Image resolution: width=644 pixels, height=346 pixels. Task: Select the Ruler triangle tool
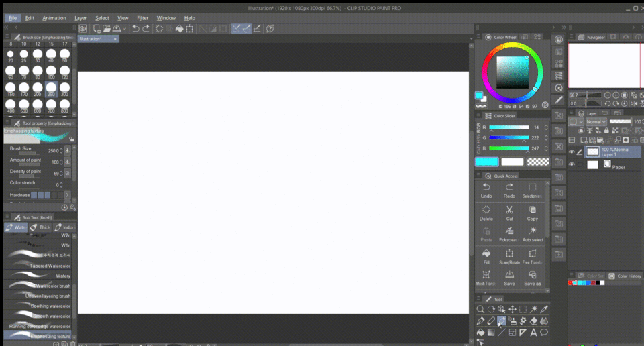point(523,333)
